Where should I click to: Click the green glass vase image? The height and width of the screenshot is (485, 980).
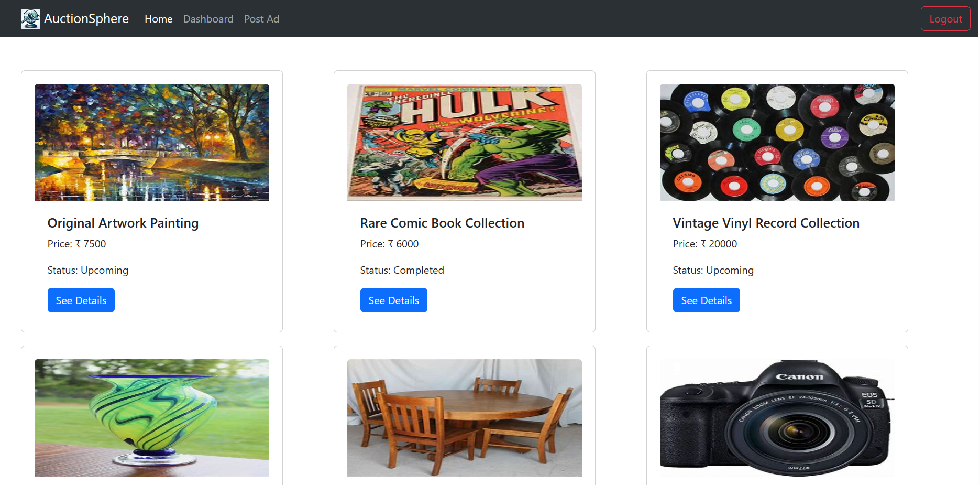click(151, 418)
